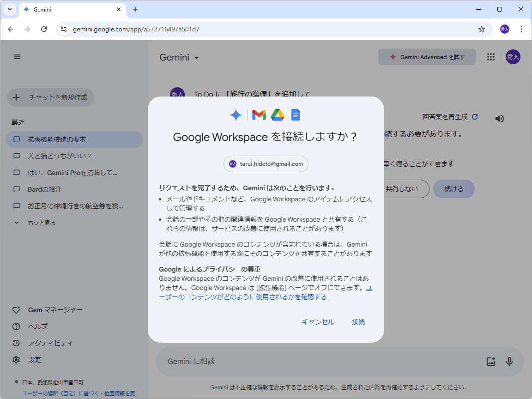Open the browser tab search chevron
Screen dimensions: 532x399
coord(9,9)
